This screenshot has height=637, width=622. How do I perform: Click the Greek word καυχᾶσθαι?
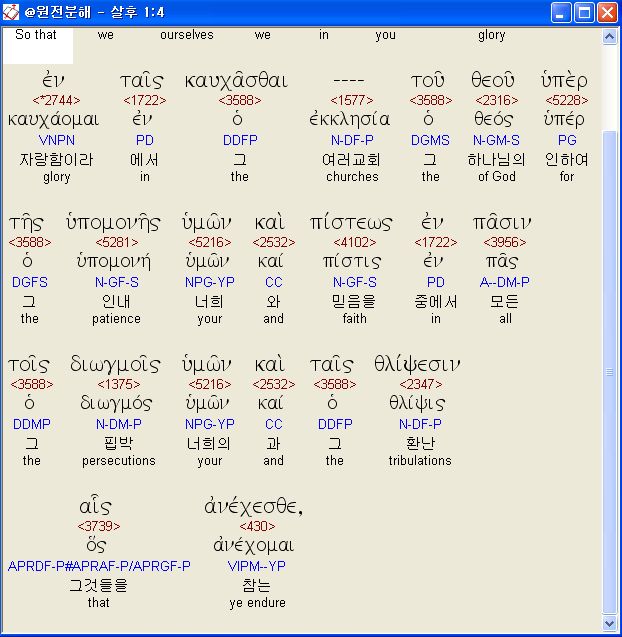click(236, 80)
